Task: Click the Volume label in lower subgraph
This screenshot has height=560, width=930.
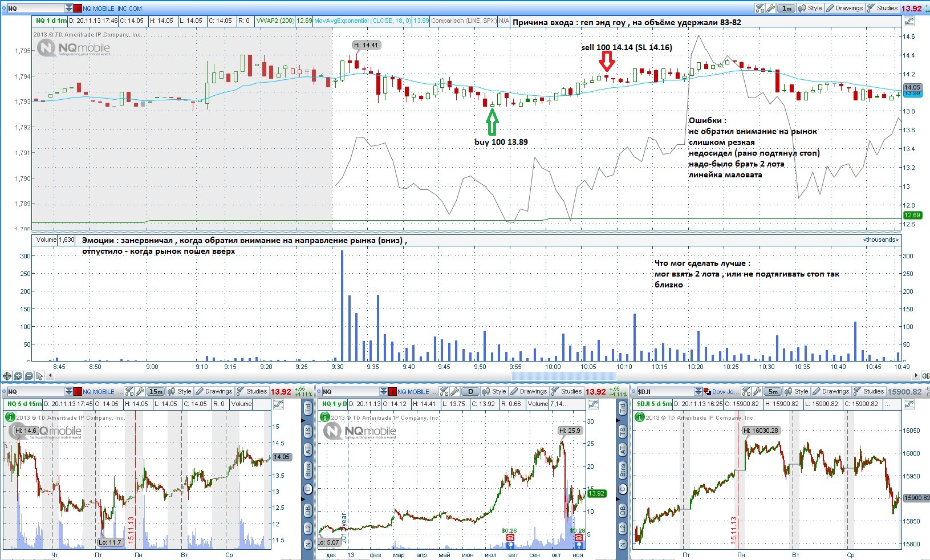Action: pos(46,240)
